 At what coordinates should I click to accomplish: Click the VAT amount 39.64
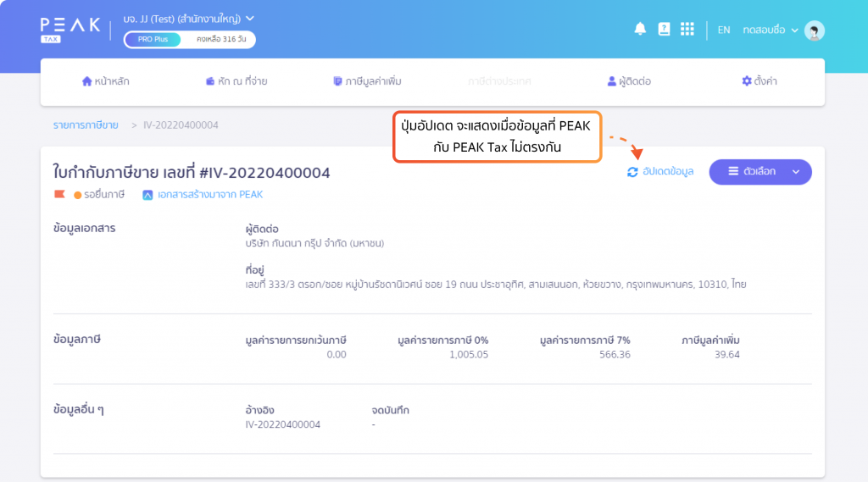pos(726,355)
